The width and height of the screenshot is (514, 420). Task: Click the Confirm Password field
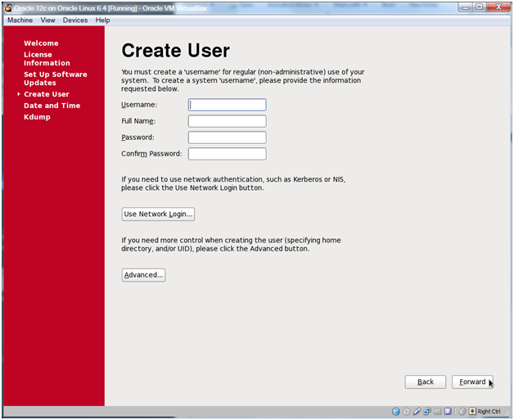pyautogui.click(x=227, y=154)
